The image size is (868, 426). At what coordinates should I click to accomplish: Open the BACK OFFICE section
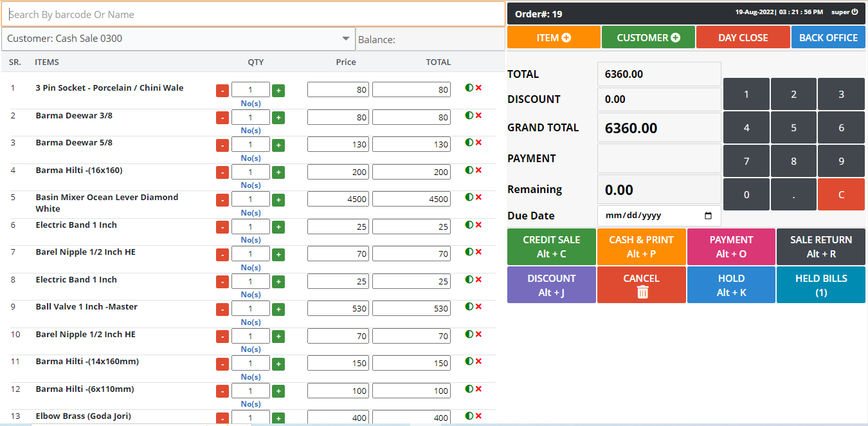[828, 37]
